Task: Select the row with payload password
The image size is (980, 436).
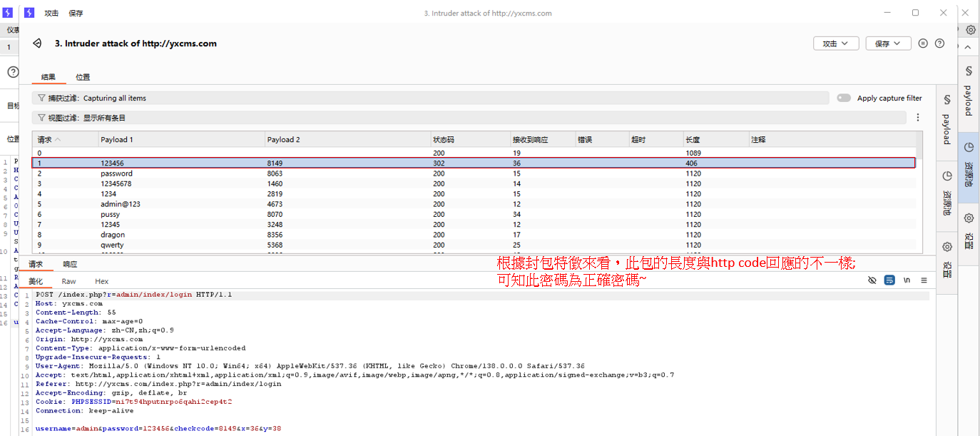Action: [474, 173]
